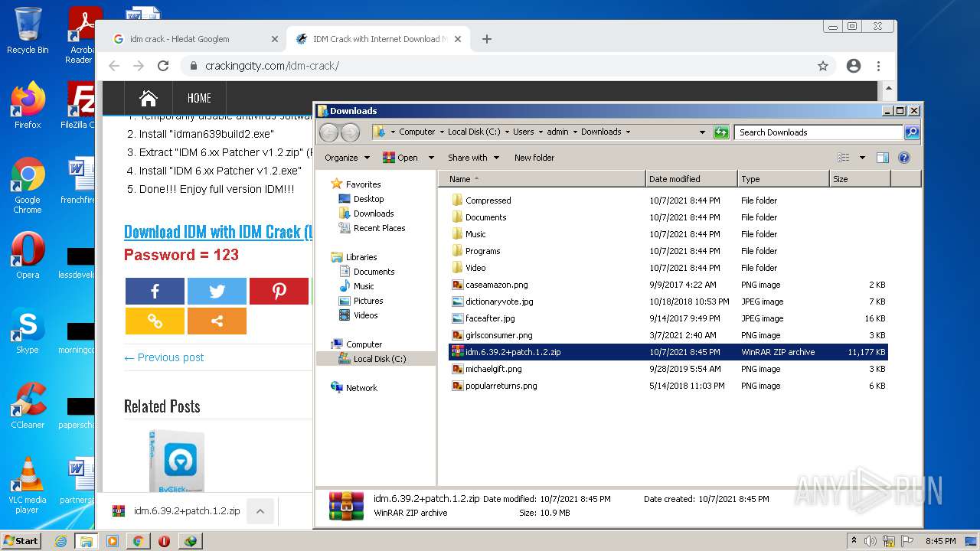The image size is (980, 551).
Task: Open Share with menu
Action: [473, 158]
